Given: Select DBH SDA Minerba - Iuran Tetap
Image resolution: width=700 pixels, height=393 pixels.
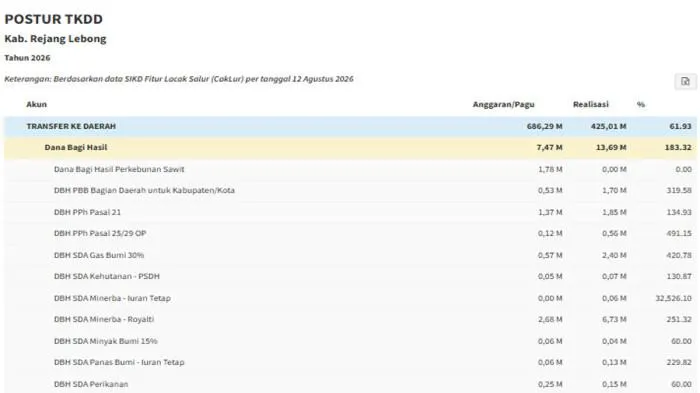Looking at the screenshot, I should pos(350,298).
